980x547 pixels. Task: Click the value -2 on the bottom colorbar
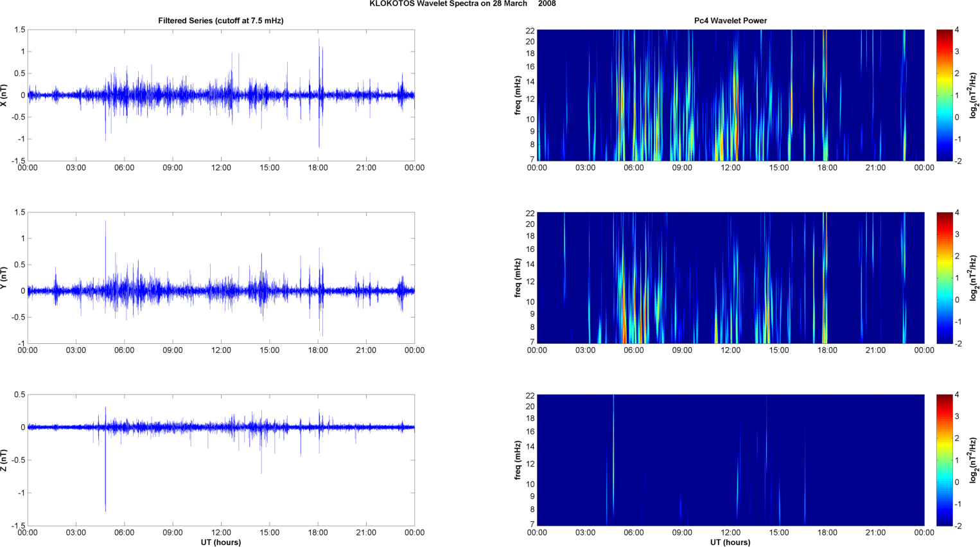pyautogui.click(x=958, y=526)
